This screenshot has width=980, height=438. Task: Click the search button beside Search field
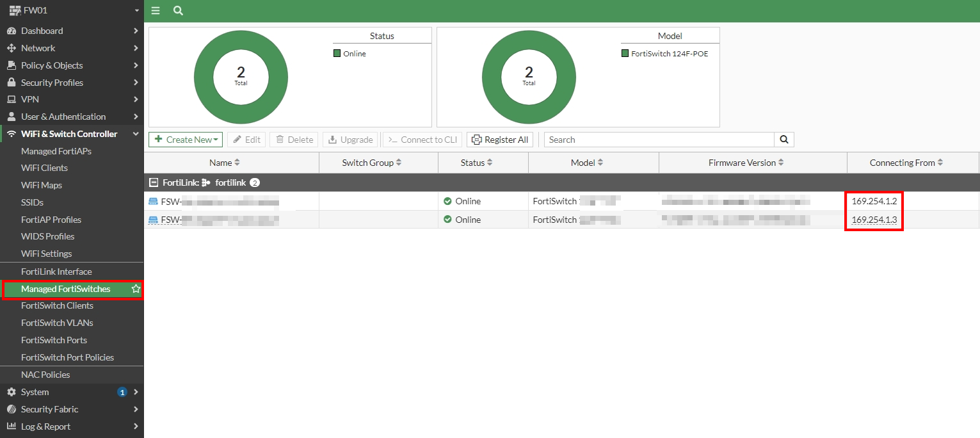tap(784, 140)
